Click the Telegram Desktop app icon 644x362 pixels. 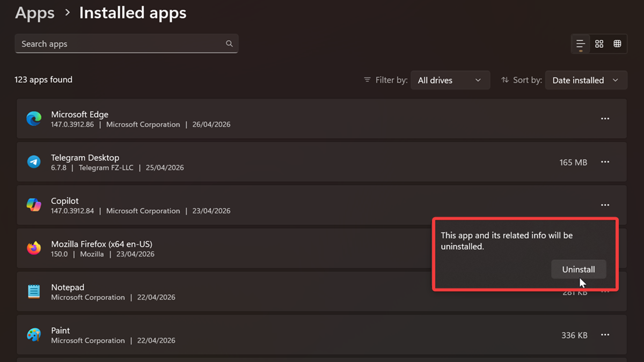[34, 162]
